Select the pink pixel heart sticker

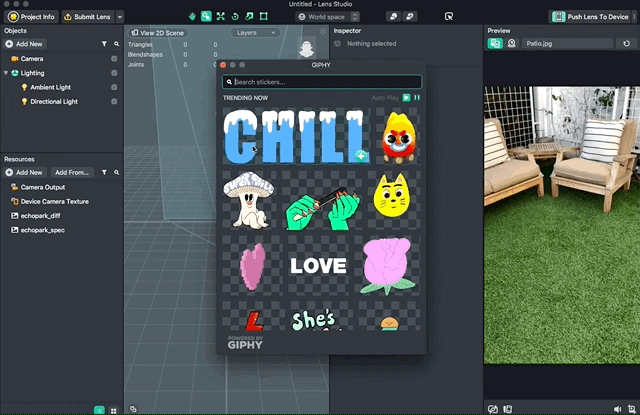[253, 266]
